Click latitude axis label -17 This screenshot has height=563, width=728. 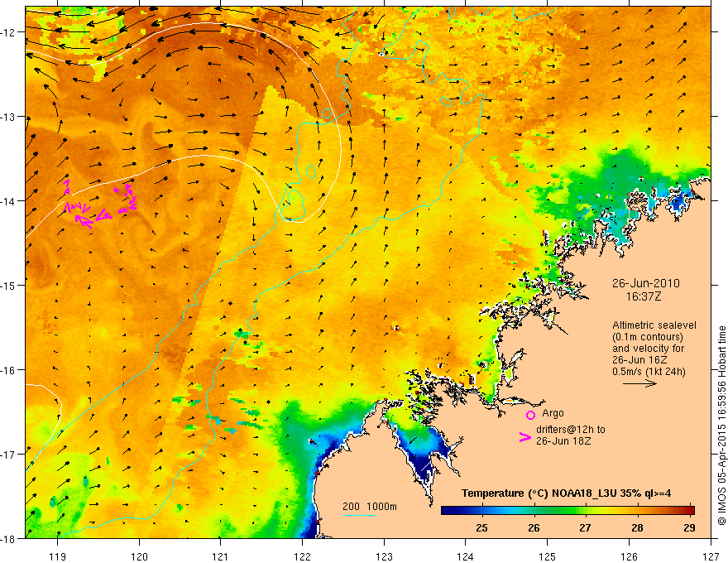click(8, 455)
